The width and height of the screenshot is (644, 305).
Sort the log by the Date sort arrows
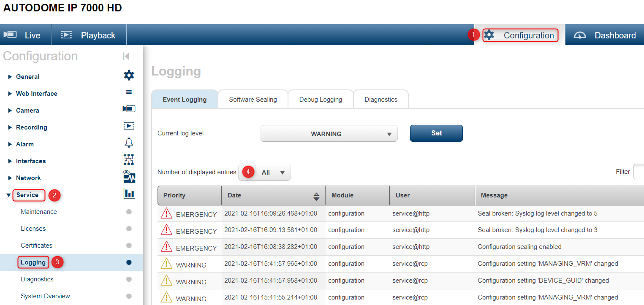click(316, 196)
